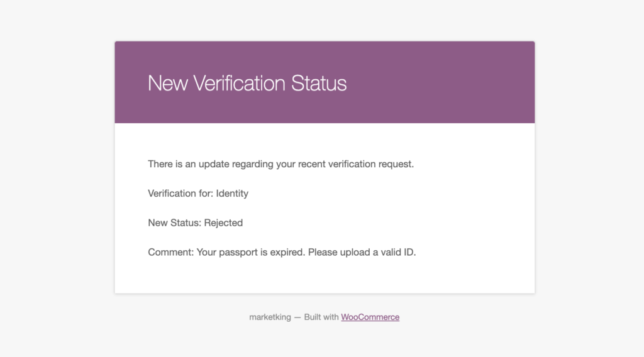Click the 'Please upload a valid ID' sentence
This screenshot has height=357, width=644.
click(362, 253)
